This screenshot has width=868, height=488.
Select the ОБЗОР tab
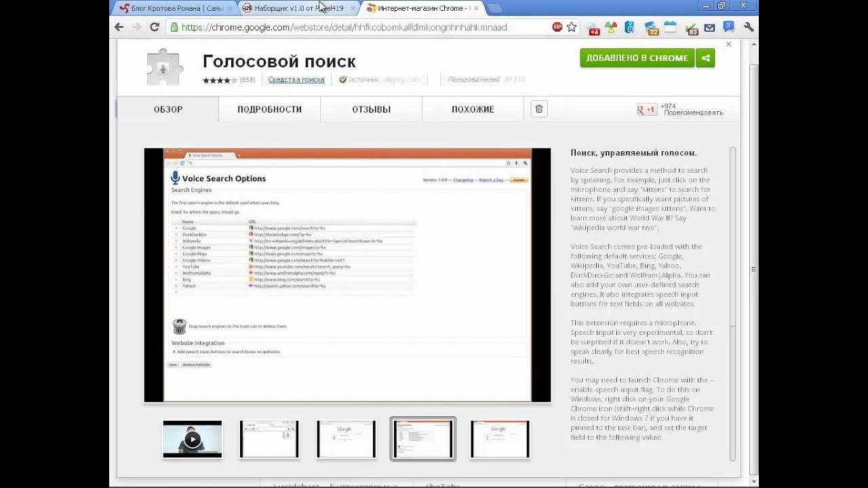[x=168, y=109]
